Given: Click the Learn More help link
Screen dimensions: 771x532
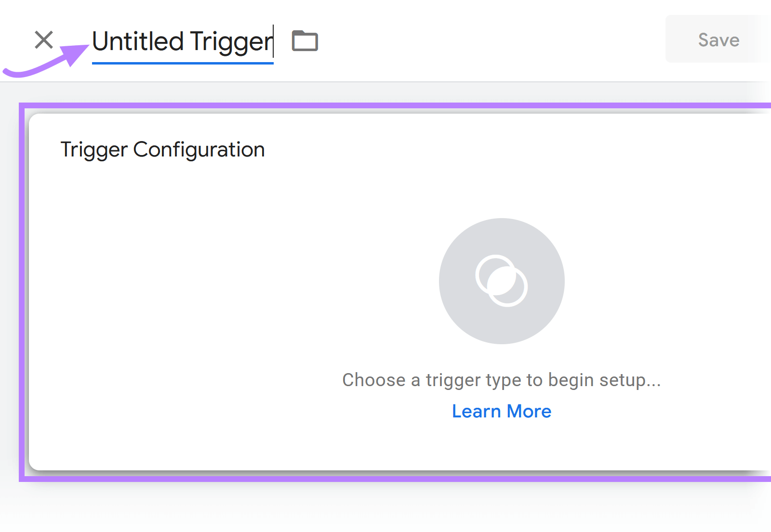Looking at the screenshot, I should (501, 411).
